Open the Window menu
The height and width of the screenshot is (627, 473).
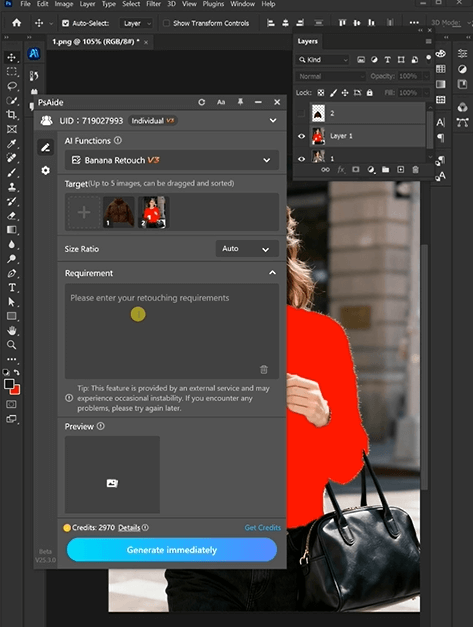click(242, 4)
